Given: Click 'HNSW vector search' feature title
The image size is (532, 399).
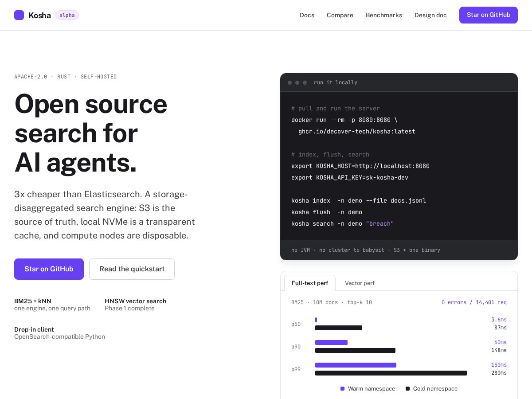Looking at the screenshot, I should pos(135,301).
